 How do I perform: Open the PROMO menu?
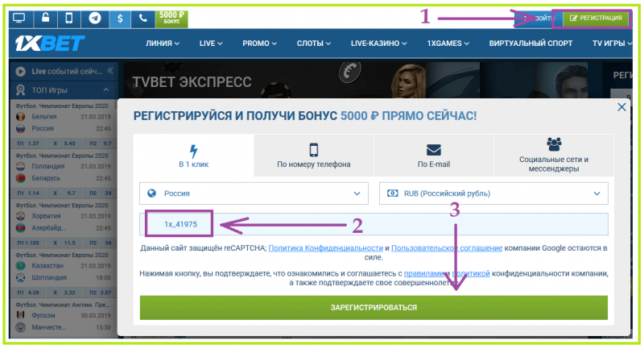(259, 44)
